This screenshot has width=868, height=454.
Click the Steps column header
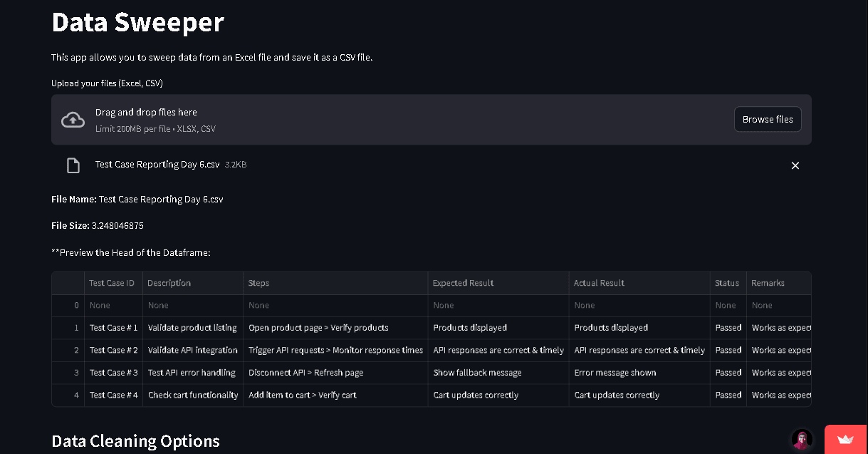point(335,283)
